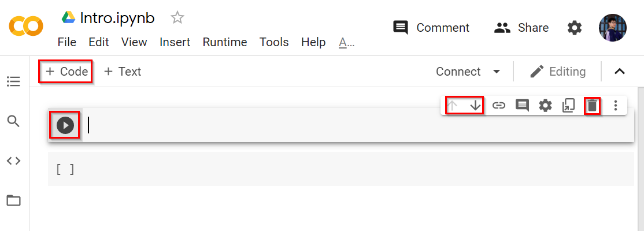Star the Intro.ipynb notebook
Screen dimensions: 644x231
pos(177,18)
